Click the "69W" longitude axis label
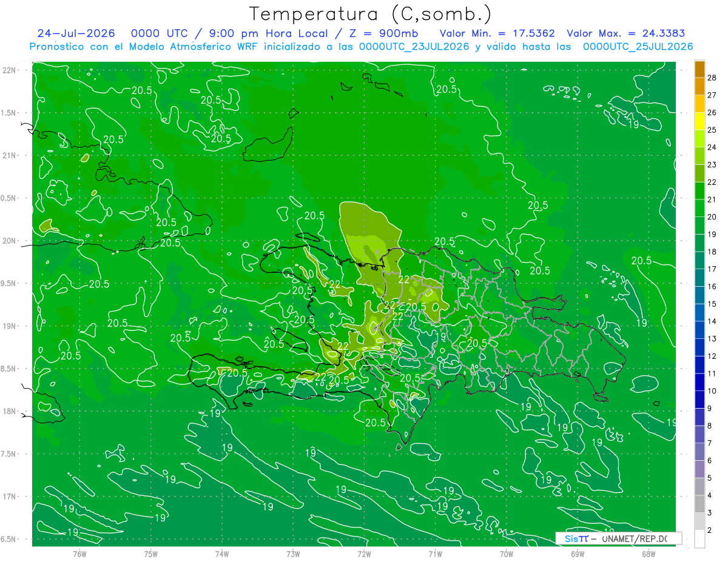Image resolution: width=728 pixels, height=562 pixels. [x=578, y=554]
